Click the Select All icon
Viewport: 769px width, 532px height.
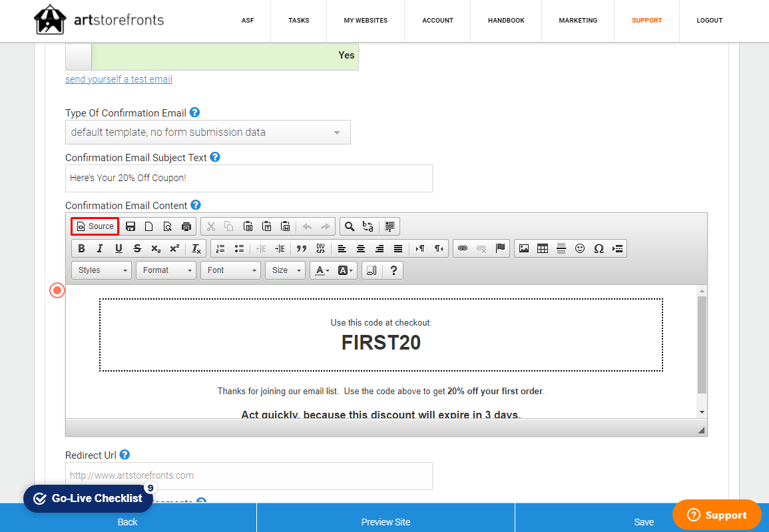click(x=390, y=226)
